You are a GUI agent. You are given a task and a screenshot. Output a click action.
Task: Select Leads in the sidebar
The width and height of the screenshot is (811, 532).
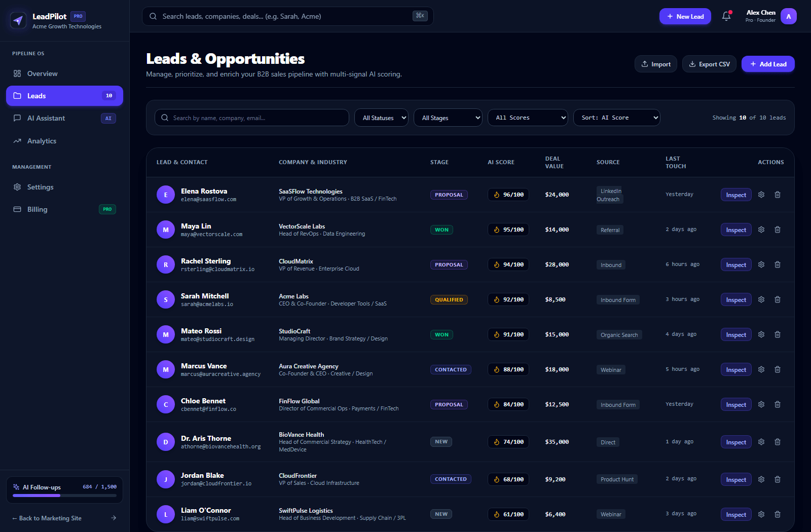click(x=64, y=96)
